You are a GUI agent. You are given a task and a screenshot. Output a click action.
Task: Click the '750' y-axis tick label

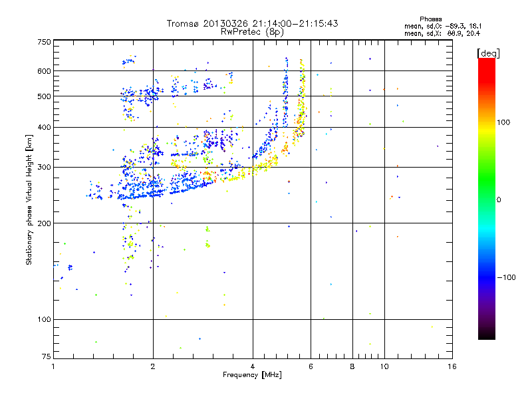[44, 42]
